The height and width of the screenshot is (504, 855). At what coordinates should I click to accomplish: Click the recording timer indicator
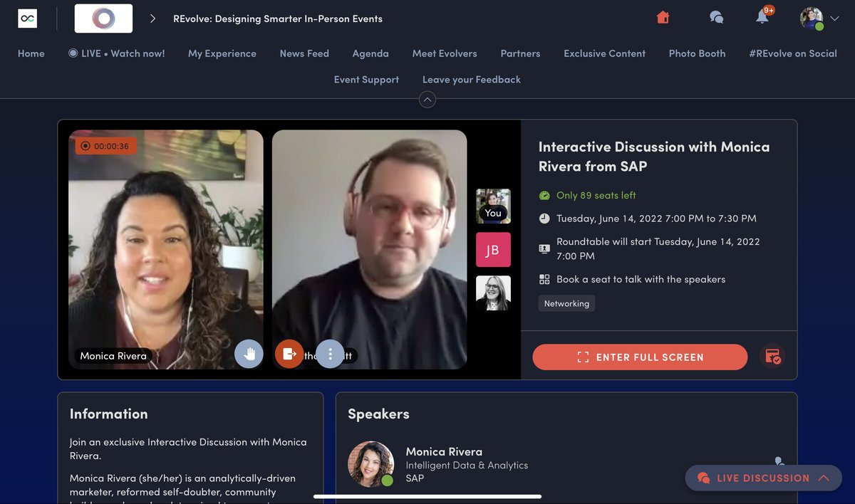coord(106,146)
